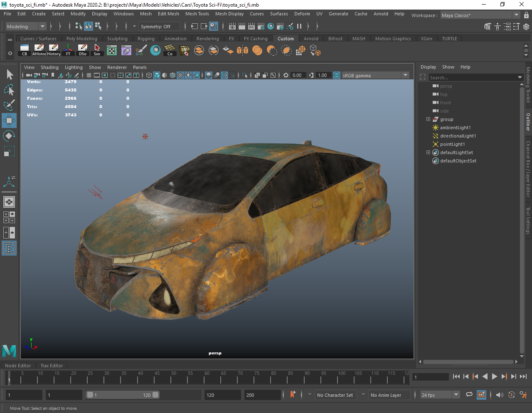Toggle the workspace lock icon
Viewport: 532px width, 413px height.
[526, 15]
